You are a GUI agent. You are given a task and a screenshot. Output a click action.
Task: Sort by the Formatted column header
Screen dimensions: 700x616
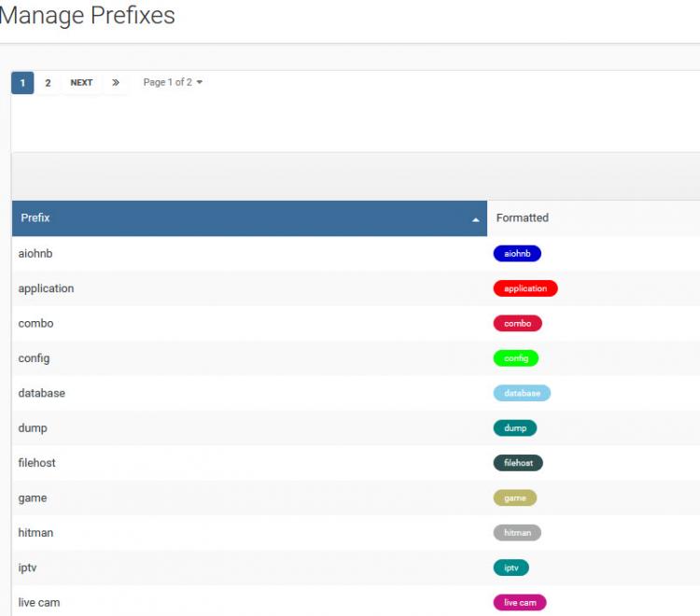[x=523, y=217]
